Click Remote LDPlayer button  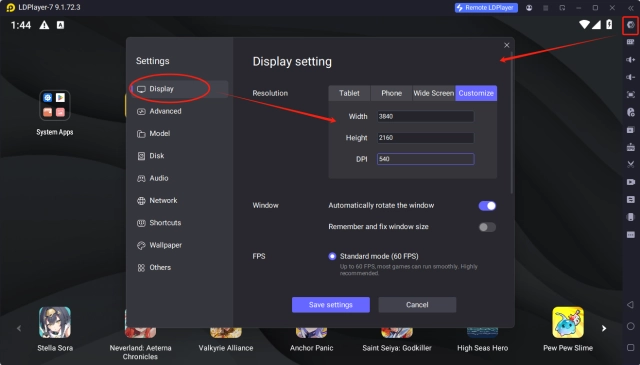click(x=486, y=8)
